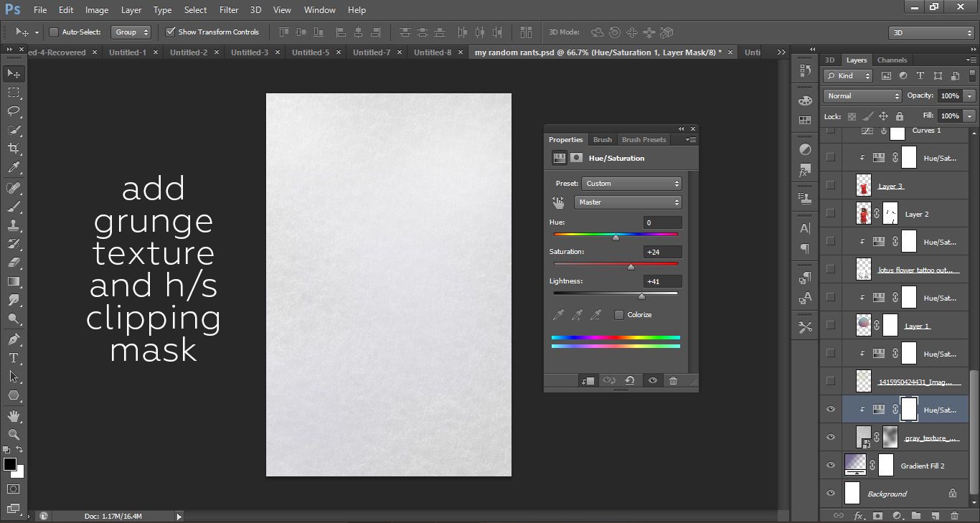
Task: Expand the hidden document tabs list
Action: click(781, 52)
